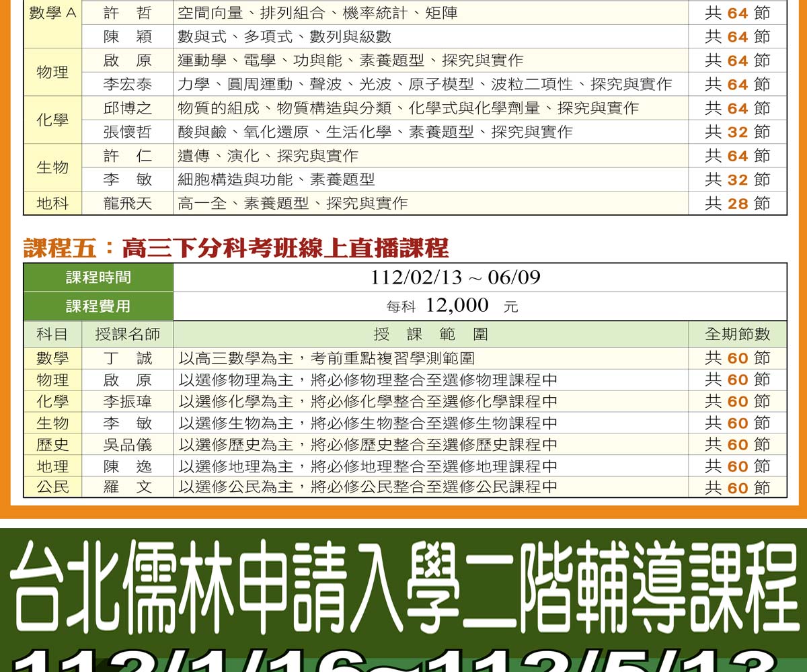
Task: Click 共 60 節 in 羅文 row
Action: pos(737,488)
